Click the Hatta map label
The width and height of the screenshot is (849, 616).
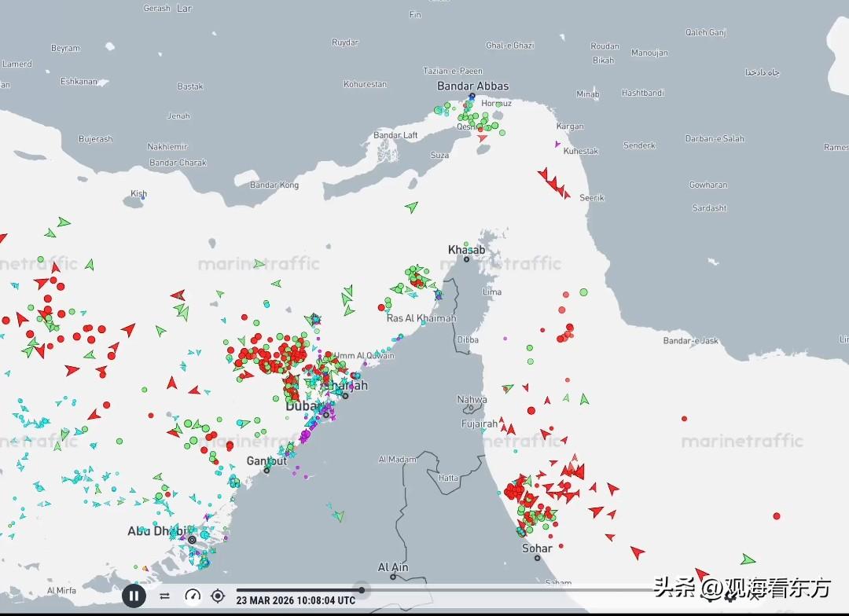tap(448, 478)
